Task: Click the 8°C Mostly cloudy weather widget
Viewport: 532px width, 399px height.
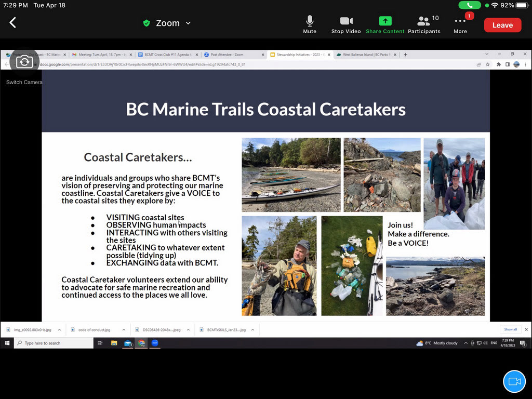Action: tap(437, 343)
